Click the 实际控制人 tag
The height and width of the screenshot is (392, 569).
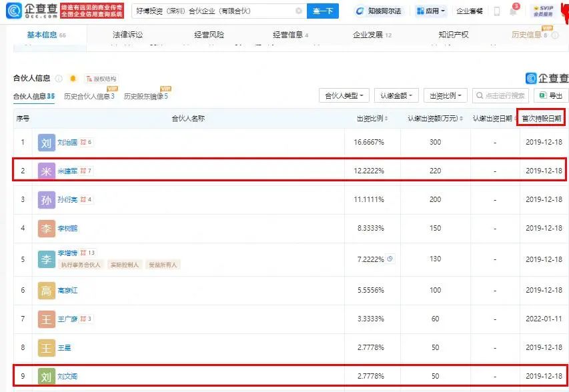click(125, 265)
